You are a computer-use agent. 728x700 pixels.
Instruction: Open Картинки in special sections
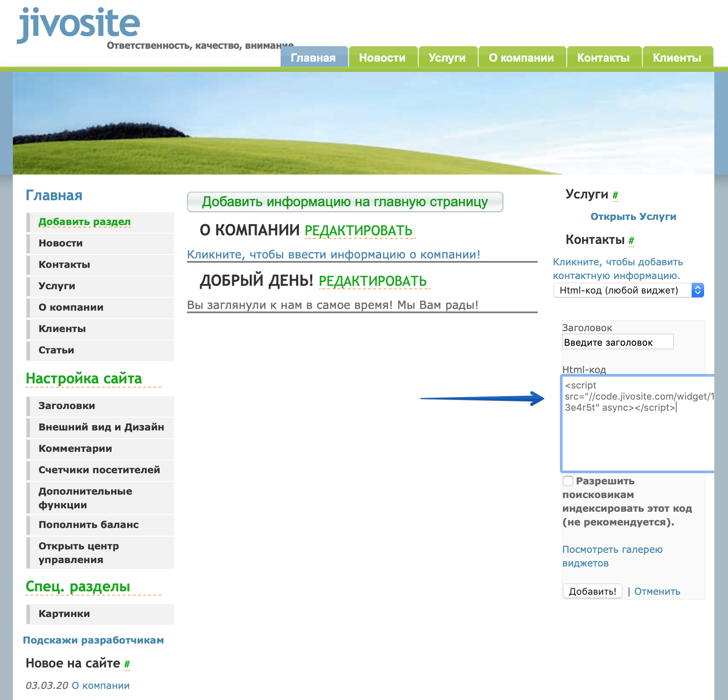(x=101, y=614)
